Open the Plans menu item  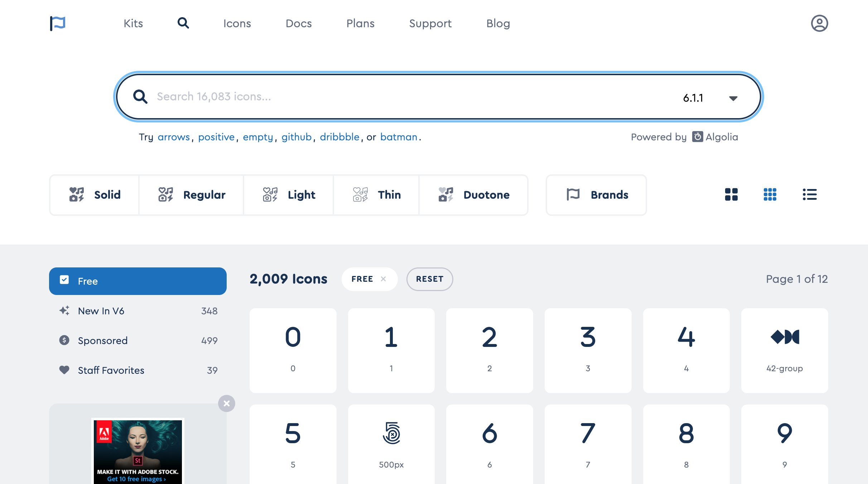pyautogui.click(x=360, y=23)
